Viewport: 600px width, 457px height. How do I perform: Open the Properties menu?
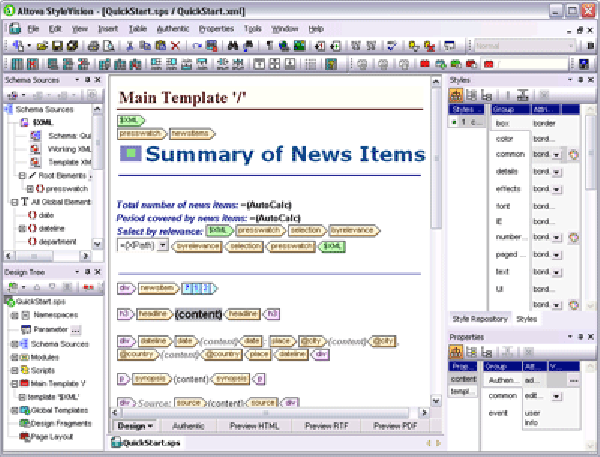(x=216, y=29)
